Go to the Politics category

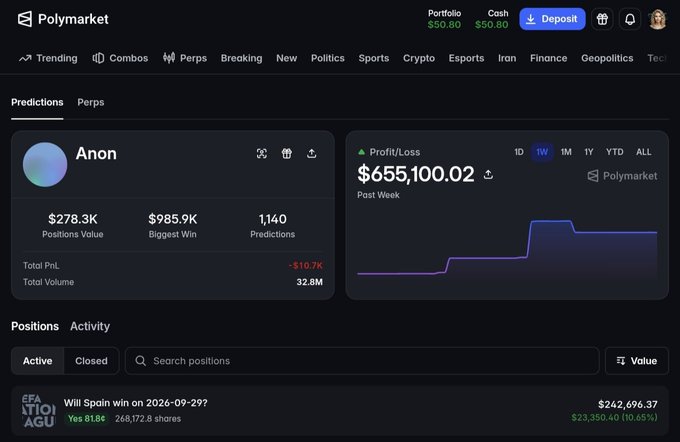pyautogui.click(x=327, y=58)
